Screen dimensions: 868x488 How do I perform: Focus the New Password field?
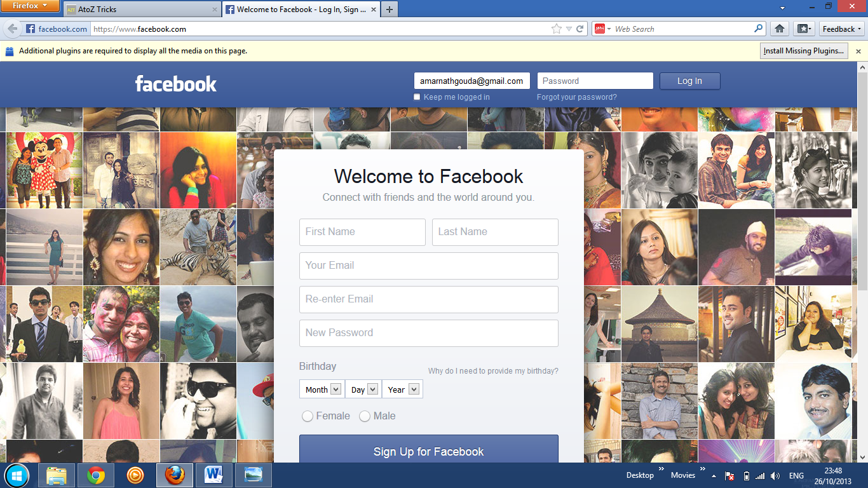click(x=429, y=333)
